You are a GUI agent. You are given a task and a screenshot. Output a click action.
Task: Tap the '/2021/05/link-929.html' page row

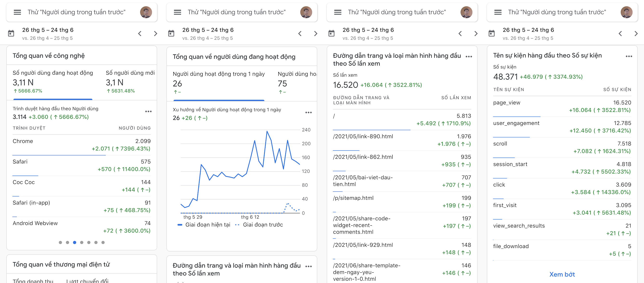coord(402,249)
